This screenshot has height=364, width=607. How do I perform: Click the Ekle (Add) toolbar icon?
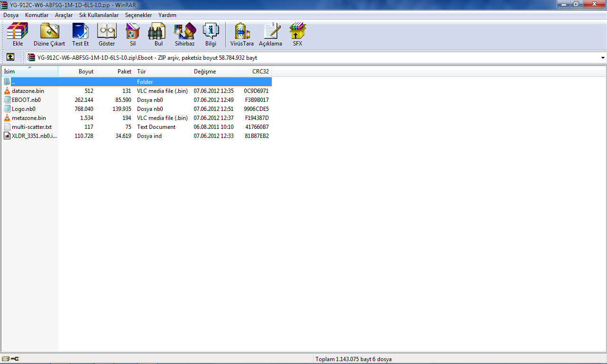point(18,35)
